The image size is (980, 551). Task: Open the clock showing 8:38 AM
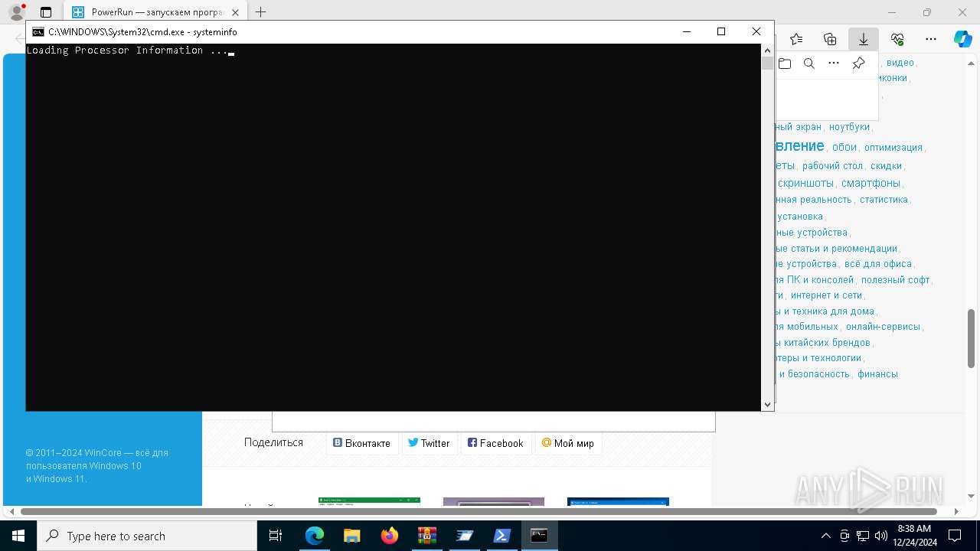tap(914, 536)
